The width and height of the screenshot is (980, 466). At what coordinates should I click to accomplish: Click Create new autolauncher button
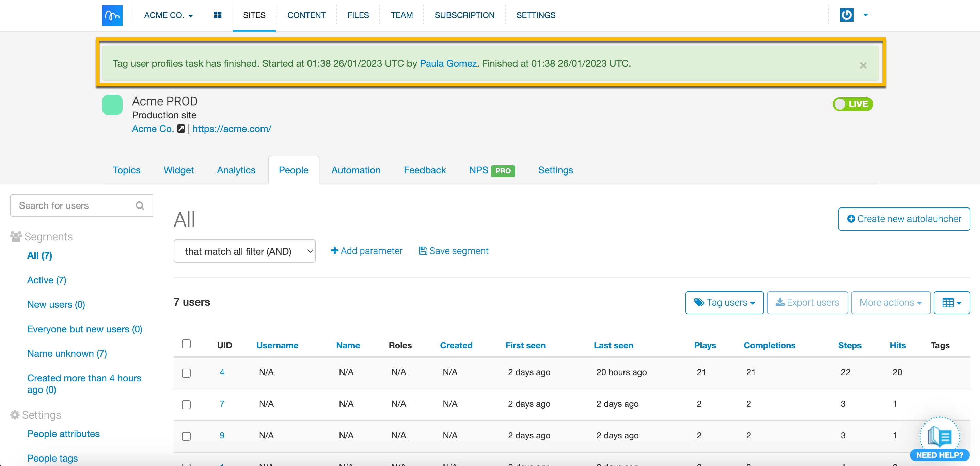point(904,219)
